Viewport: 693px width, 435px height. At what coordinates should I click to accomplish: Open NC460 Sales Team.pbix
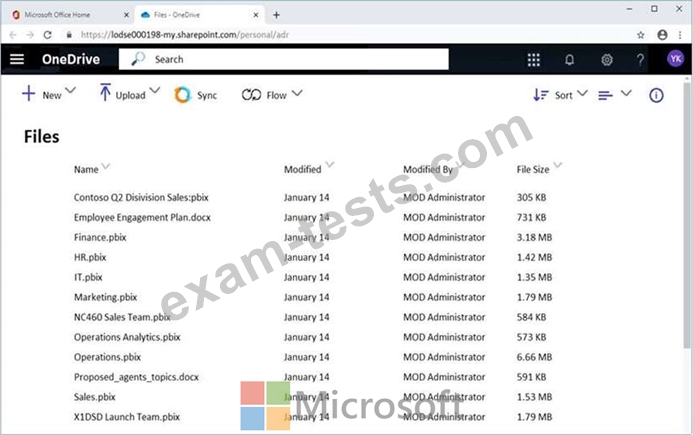pos(122,317)
